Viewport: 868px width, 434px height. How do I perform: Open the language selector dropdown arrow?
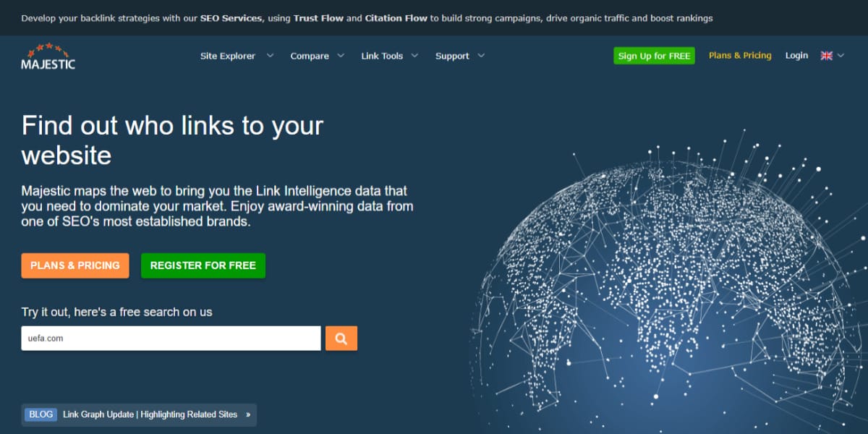(840, 56)
